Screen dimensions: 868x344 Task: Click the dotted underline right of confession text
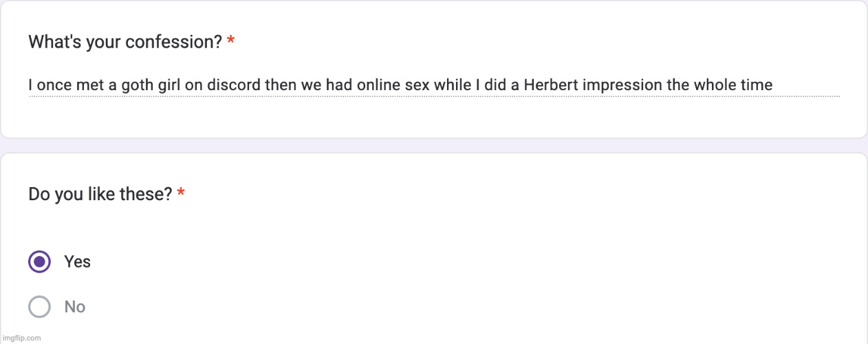(805, 96)
